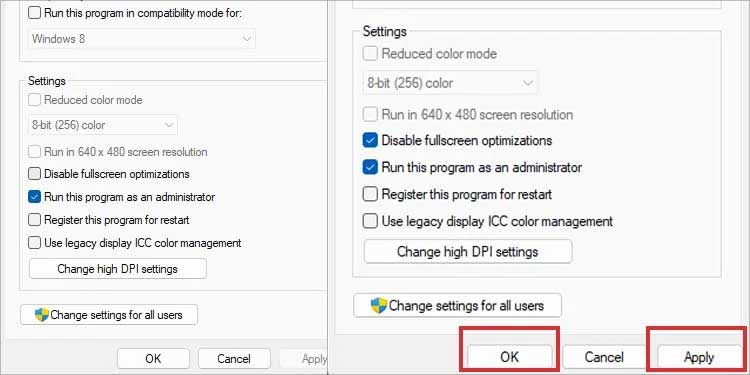
Task: Click the OK button without red outline
Action: click(153, 359)
